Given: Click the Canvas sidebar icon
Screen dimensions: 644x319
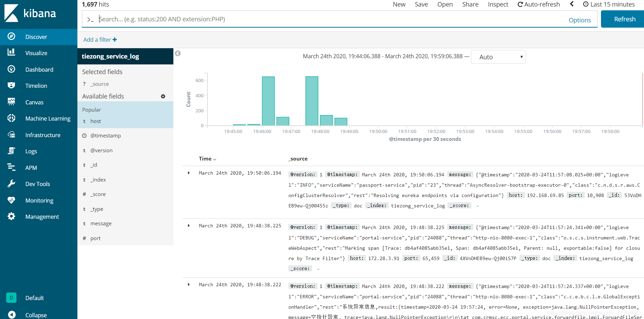Looking at the screenshot, I should pos(11,102).
